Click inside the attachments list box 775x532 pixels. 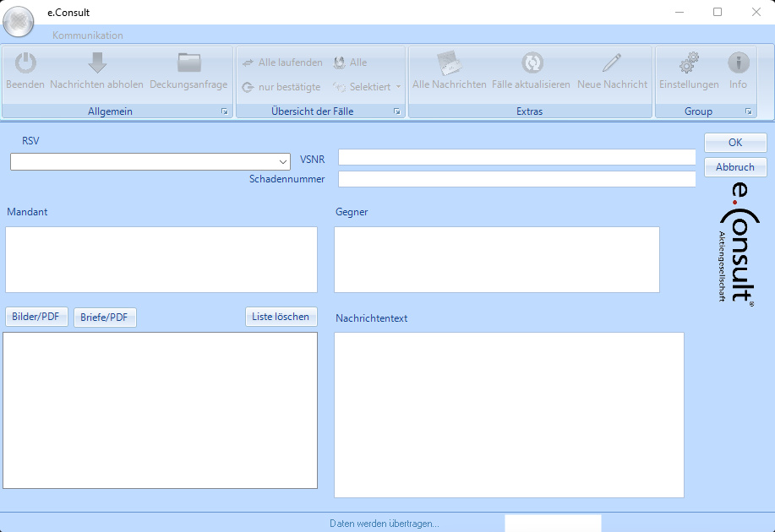160,410
